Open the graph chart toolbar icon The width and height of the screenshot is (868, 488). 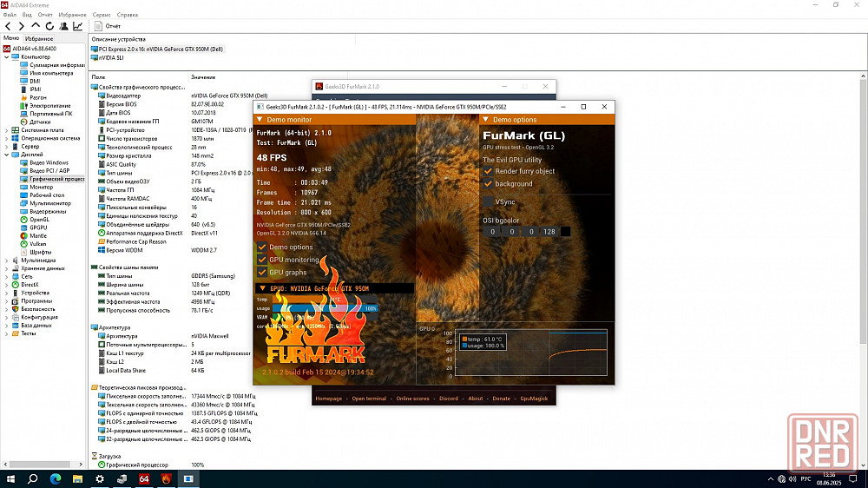point(77,26)
